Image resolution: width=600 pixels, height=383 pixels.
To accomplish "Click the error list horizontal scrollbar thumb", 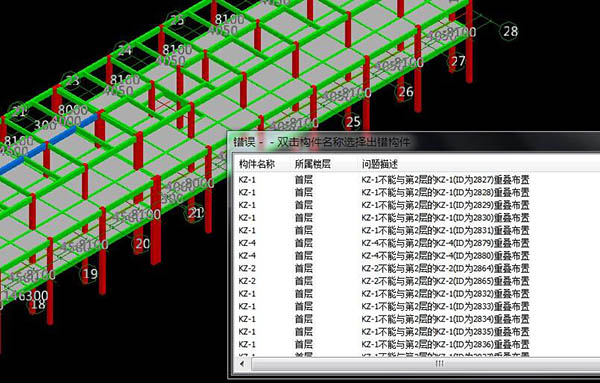I will [x=425, y=364].
